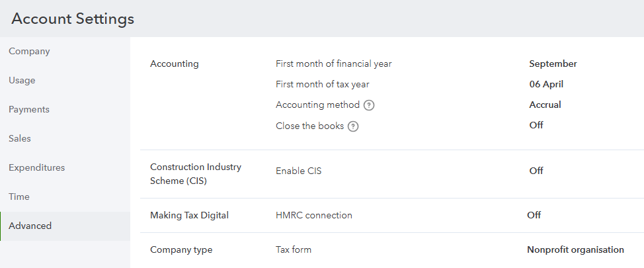
Task: Toggle the HMRC connection Off status
Action: [534, 215]
